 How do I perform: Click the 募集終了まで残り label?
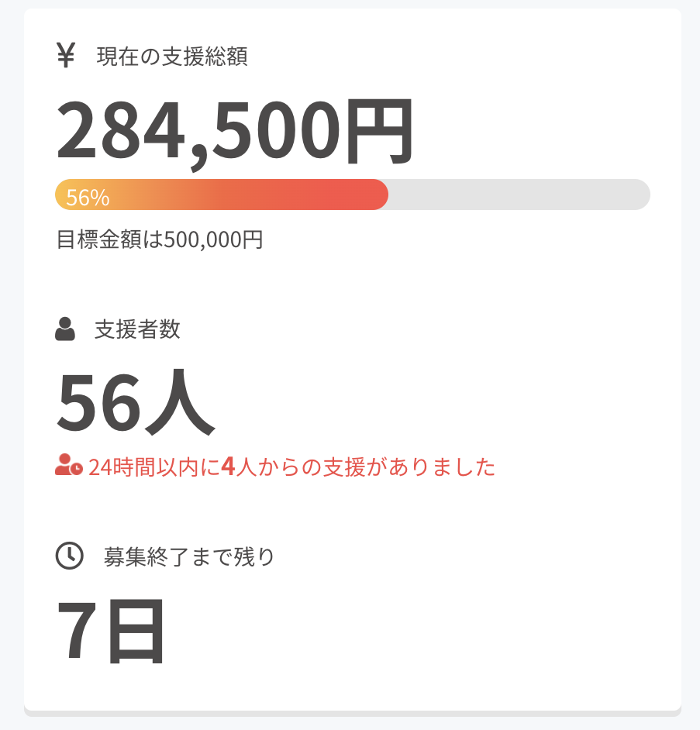click(189, 556)
